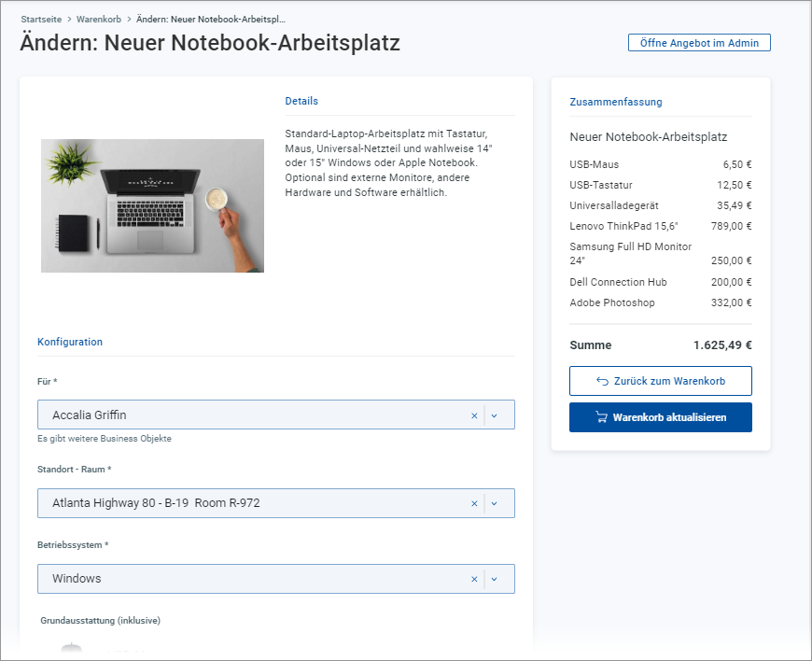
Task: Clear the Accalia Griffin selection
Action: [x=473, y=415]
